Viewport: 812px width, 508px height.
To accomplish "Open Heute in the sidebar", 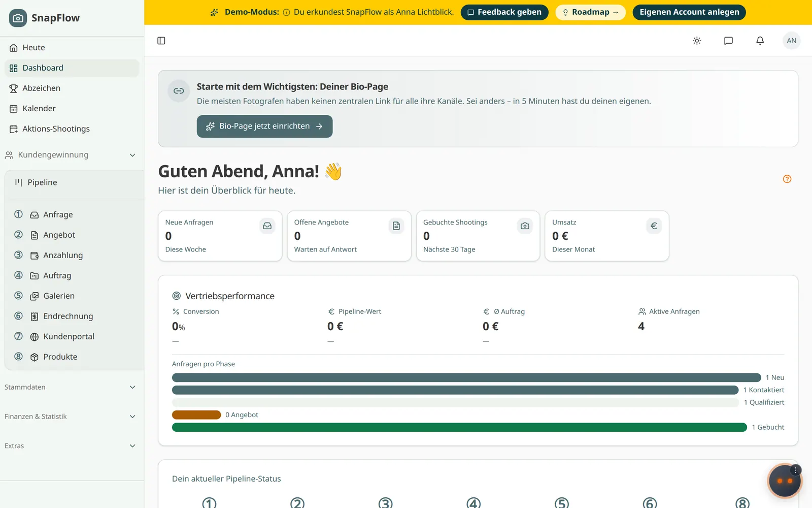I will [x=72, y=47].
